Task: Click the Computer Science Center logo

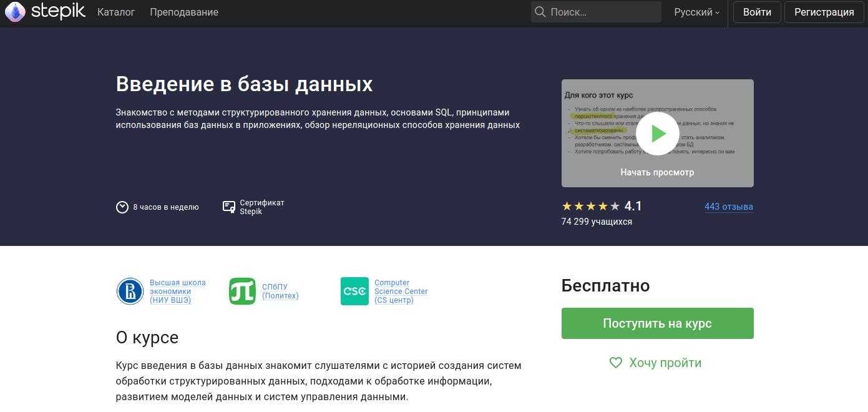Action: click(354, 292)
